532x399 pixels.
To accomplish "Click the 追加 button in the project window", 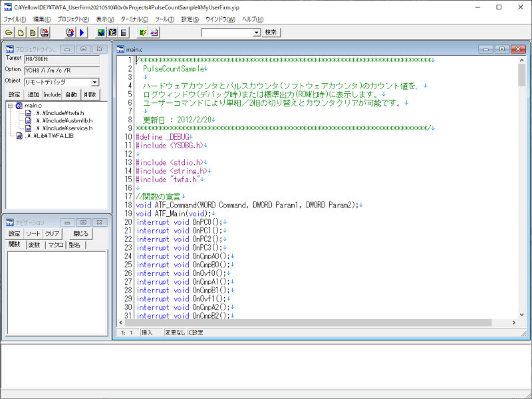I will click(x=33, y=94).
